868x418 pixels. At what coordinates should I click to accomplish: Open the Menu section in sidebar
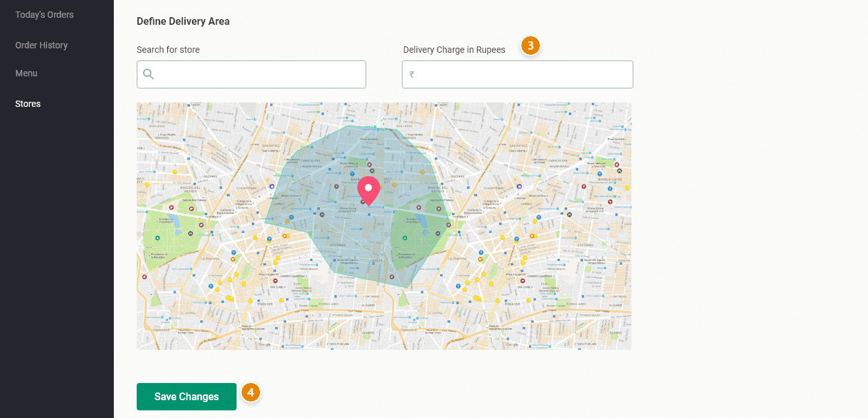point(26,73)
